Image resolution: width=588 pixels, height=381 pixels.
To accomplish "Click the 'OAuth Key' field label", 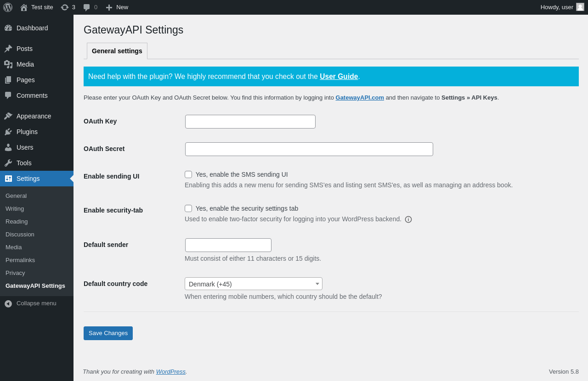I will [x=100, y=121].
